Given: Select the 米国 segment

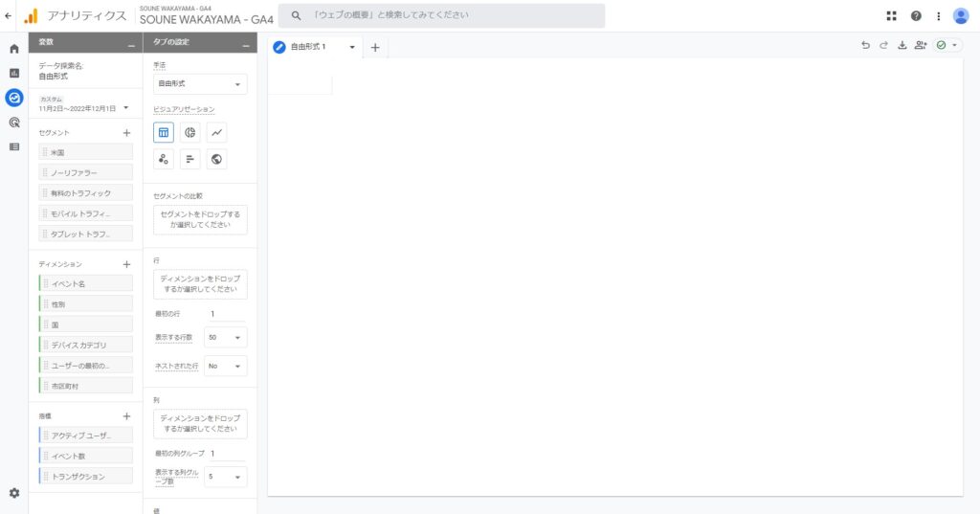Looking at the screenshot, I should click(x=85, y=152).
